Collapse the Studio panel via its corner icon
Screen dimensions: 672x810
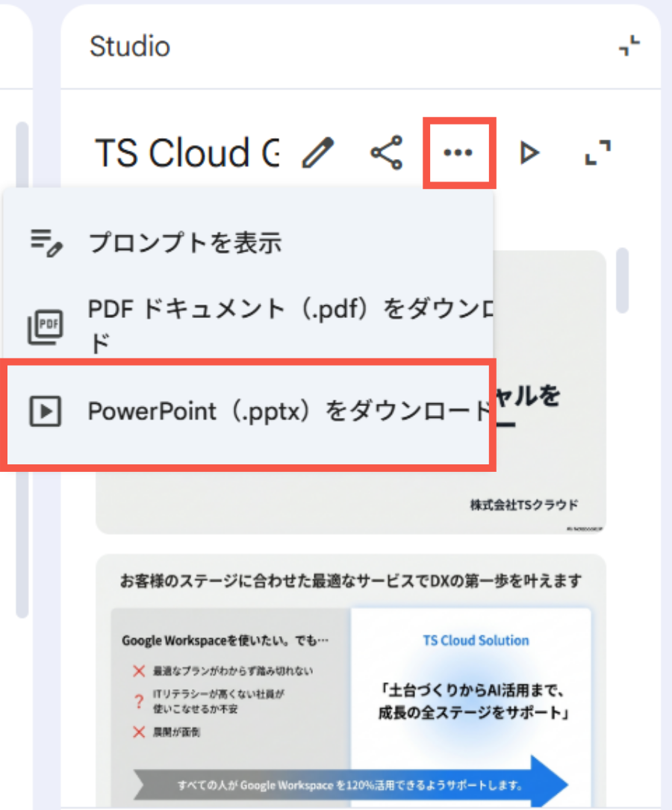tap(629, 46)
